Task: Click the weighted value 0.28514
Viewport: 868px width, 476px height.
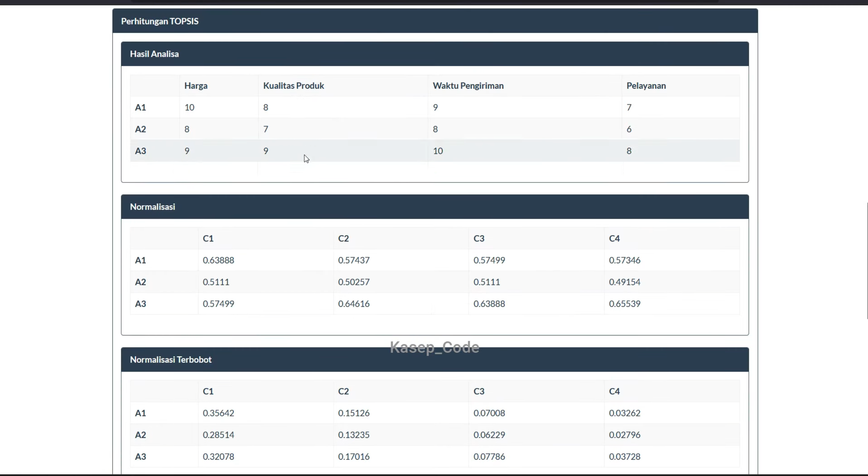Action: point(218,435)
